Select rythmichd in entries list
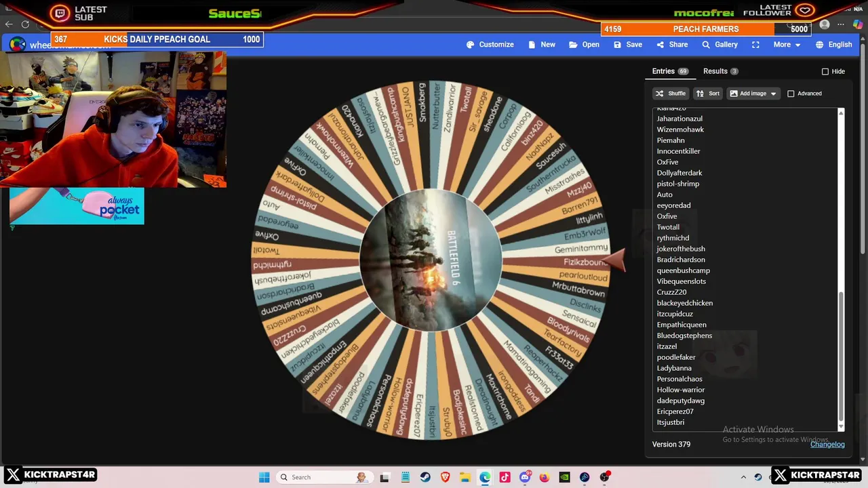Image resolution: width=868 pixels, height=488 pixels. [673, 238]
